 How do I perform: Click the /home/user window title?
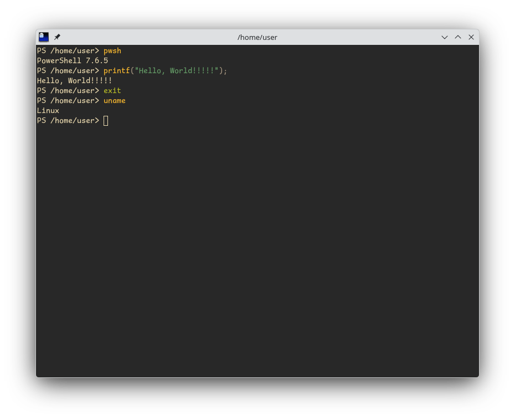click(x=257, y=38)
